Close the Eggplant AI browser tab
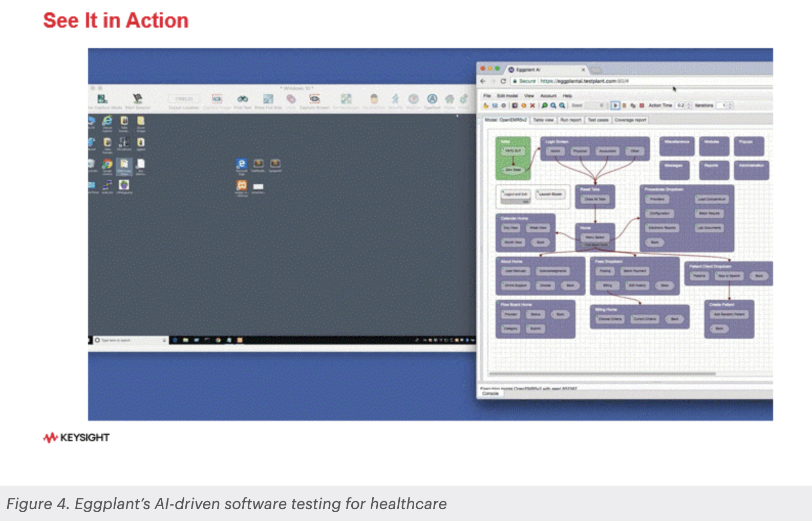The image size is (812, 523). 583,70
